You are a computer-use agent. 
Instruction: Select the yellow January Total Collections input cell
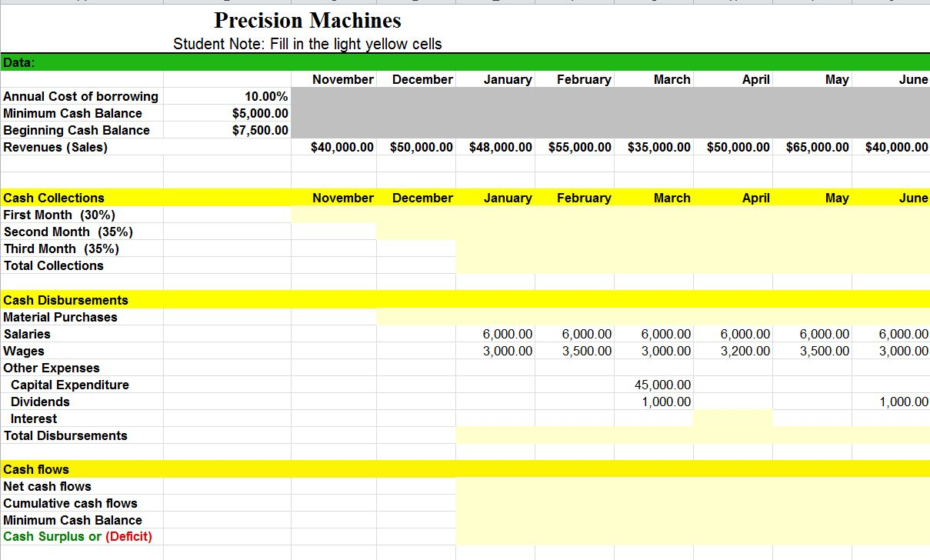tap(496, 265)
